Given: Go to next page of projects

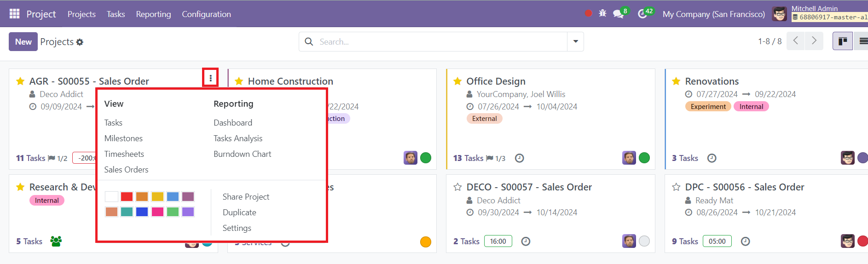Looking at the screenshot, I should point(814,41).
